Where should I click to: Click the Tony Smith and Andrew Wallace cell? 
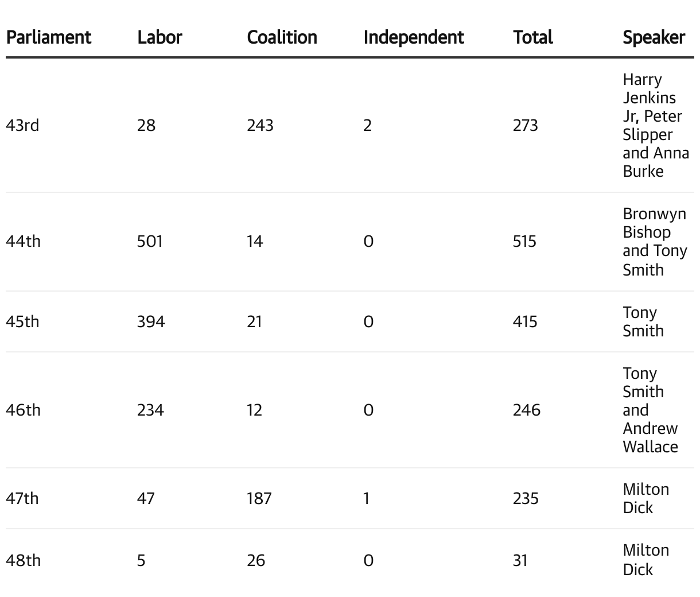(x=650, y=410)
